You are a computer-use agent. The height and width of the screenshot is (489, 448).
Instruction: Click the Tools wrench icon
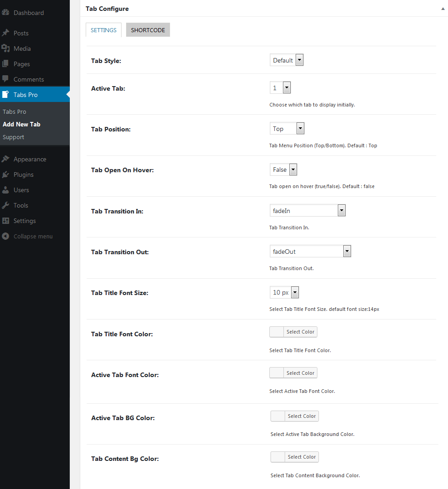(x=5, y=205)
